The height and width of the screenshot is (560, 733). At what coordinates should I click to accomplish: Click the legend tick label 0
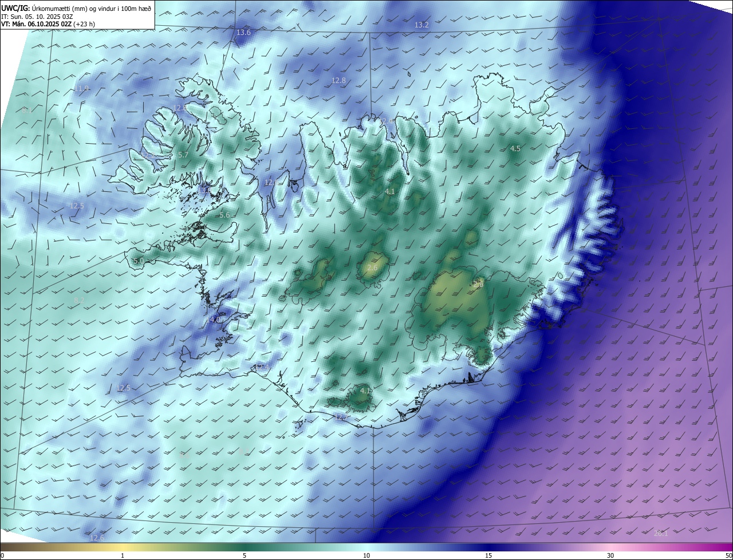[2, 555]
